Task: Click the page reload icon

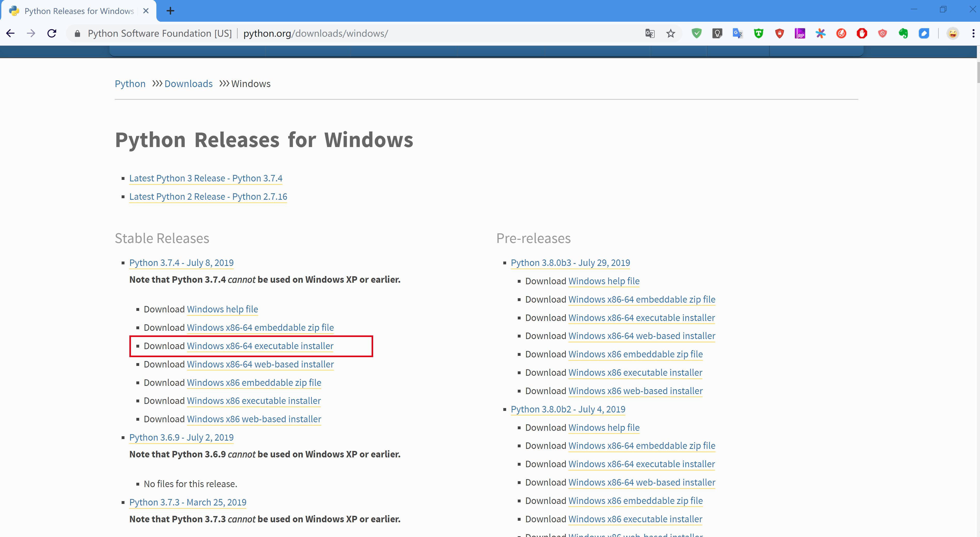Action: click(x=52, y=33)
